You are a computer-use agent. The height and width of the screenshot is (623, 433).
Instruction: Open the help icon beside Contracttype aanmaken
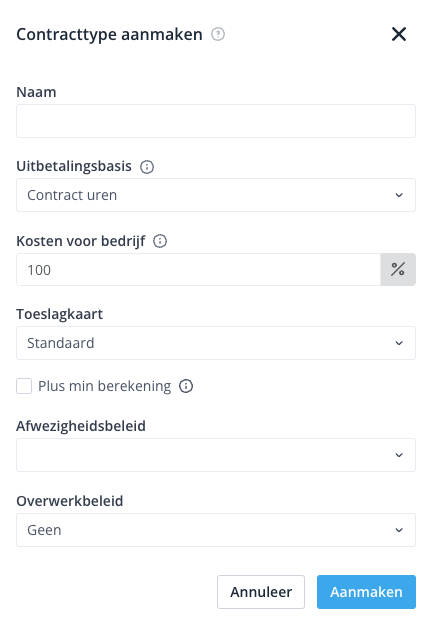point(218,34)
